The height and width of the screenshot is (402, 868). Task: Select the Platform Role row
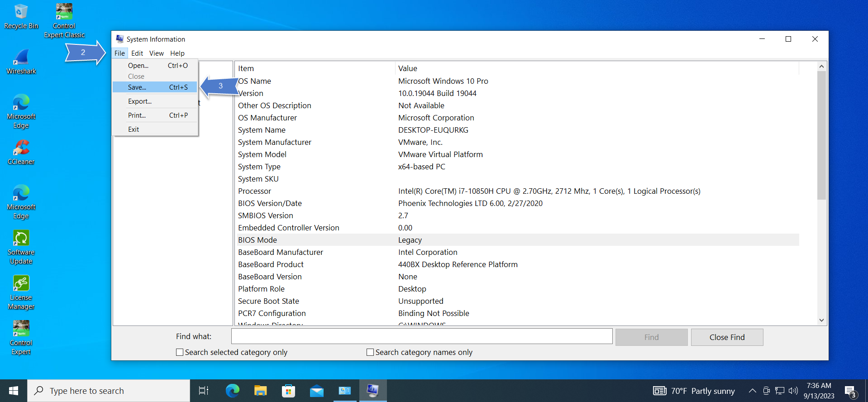click(x=517, y=289)
